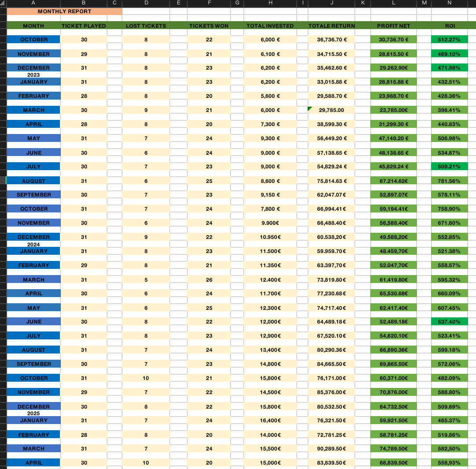This screenshot has height=469, width=476.
Task: Click the TICKET PLAYED header cell
Action: point(84,26)
